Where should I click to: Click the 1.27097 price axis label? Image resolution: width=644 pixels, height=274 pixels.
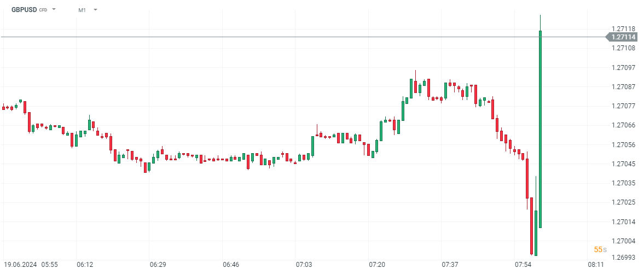pyautogui.click(x=623, y=68)
